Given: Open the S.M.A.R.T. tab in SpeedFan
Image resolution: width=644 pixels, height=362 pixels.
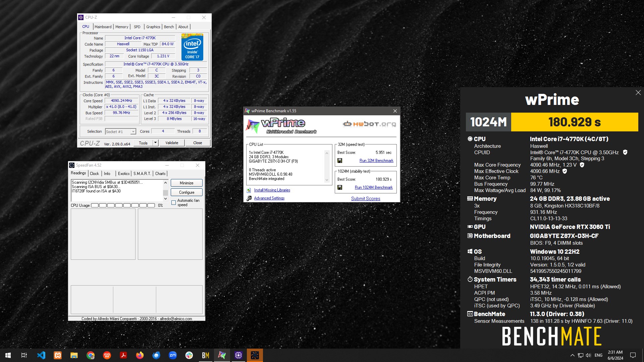Looking at the screenshot, I should click(142, 174).
